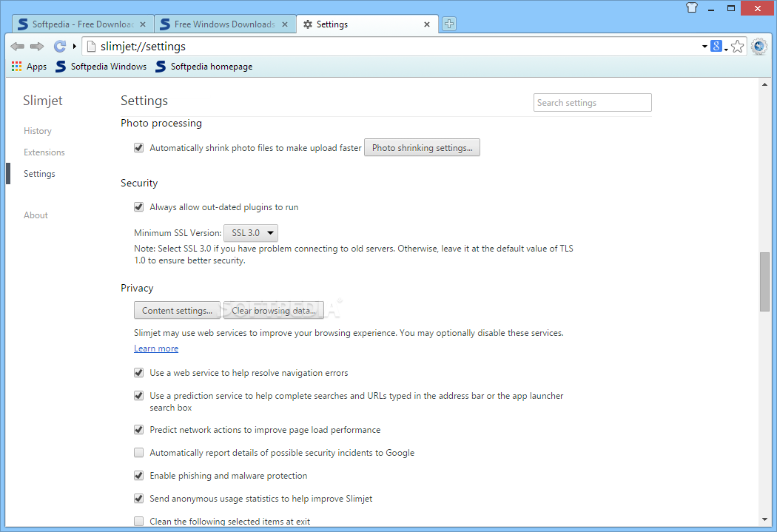Bookmark this page with the star icon
Viewport: 777px width, 532px height.
(x=737, y=47)
